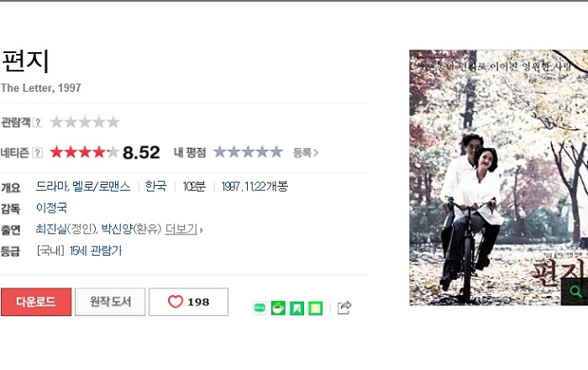
Task: Click the red 다운로드 button
Action: pyautogui.click(x=36, y=302)
